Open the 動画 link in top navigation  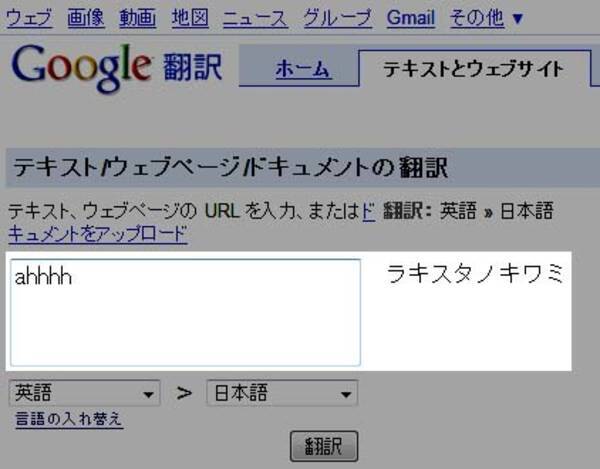pos(138,18)
